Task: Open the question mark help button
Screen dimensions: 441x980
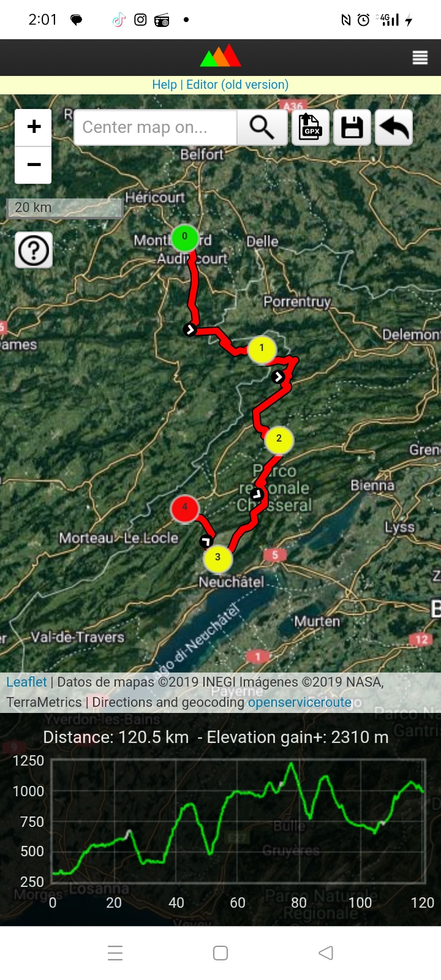Action: [34, 250]
